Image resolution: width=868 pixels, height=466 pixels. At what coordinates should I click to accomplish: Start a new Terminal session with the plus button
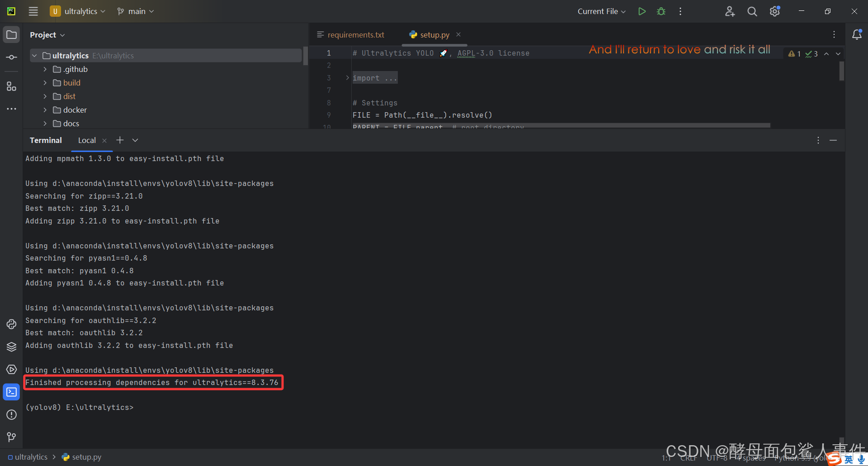click(120, 140)
